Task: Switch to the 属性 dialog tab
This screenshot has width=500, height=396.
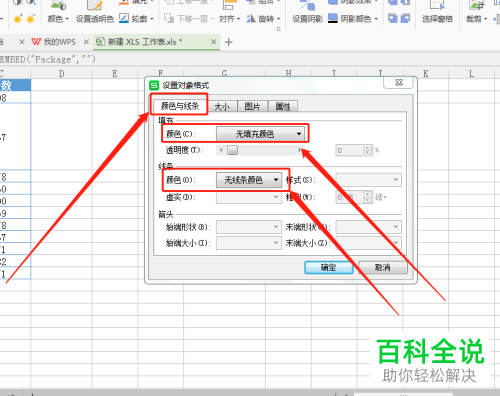Action: [283, 107]
